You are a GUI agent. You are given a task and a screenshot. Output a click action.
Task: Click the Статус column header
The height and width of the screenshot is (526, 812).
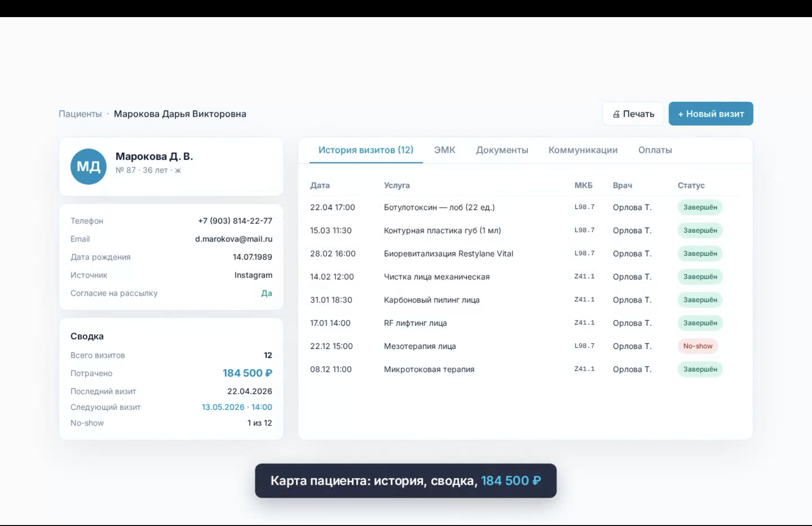point(691,185)
